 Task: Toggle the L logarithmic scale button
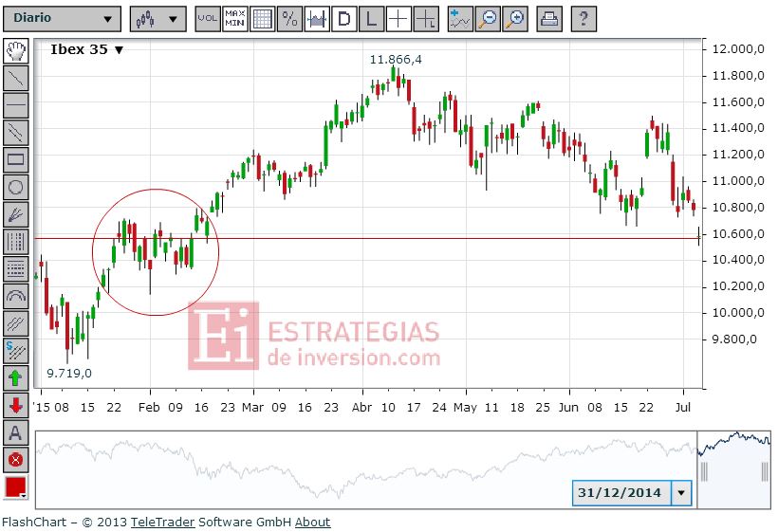371,19
